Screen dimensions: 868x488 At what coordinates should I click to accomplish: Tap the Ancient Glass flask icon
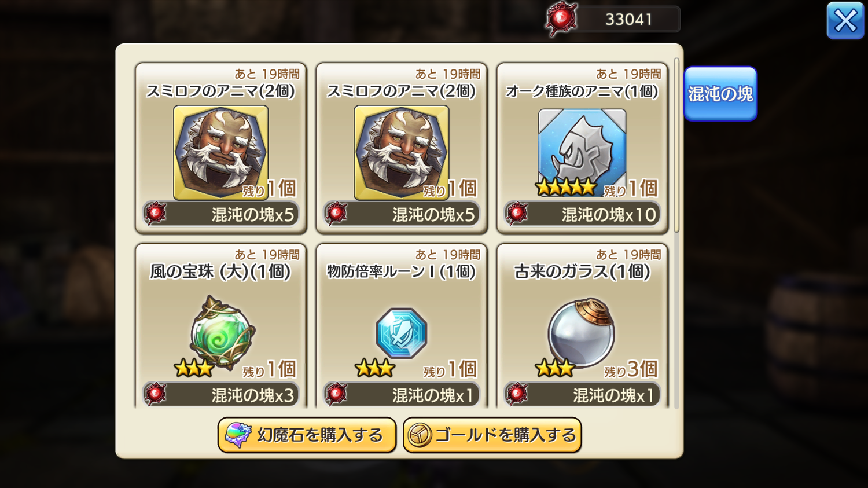click(582, 333)
